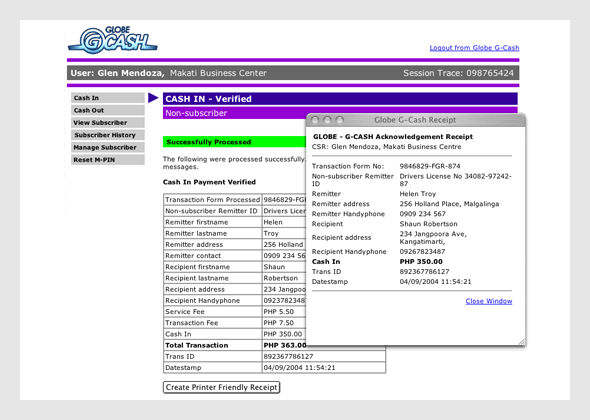Image resolution: width=590 pixels, height=420 pixels.
Task: Click the CASH IN - Verified header
Action: point(340,99)
